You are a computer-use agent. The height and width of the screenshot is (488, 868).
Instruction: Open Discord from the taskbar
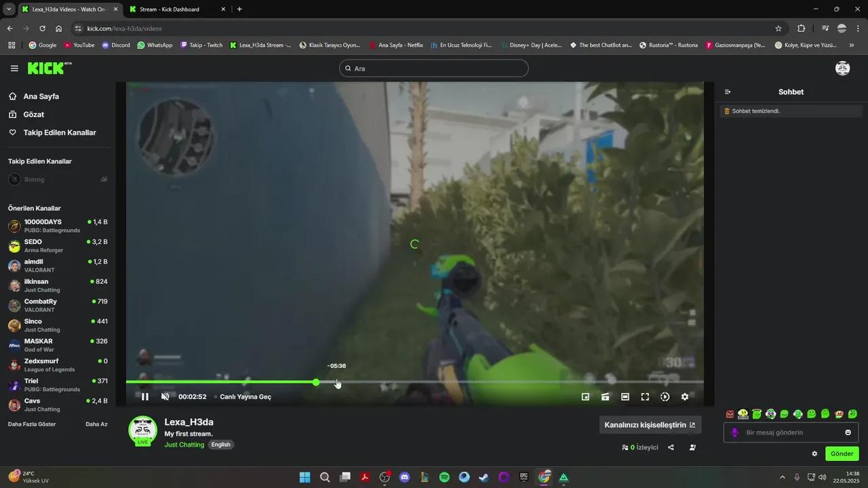(x=405, y=477)
